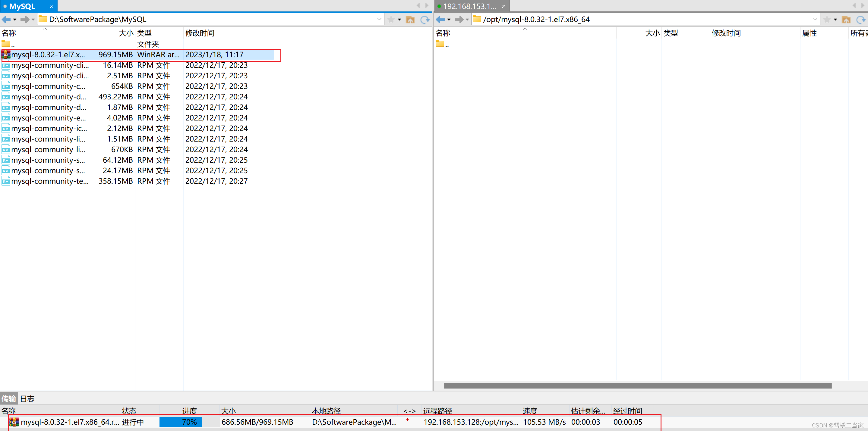This screenshot has width=868, height=431.
Task: Sort remote files by 修改时间 column
Action: (754, 33)
